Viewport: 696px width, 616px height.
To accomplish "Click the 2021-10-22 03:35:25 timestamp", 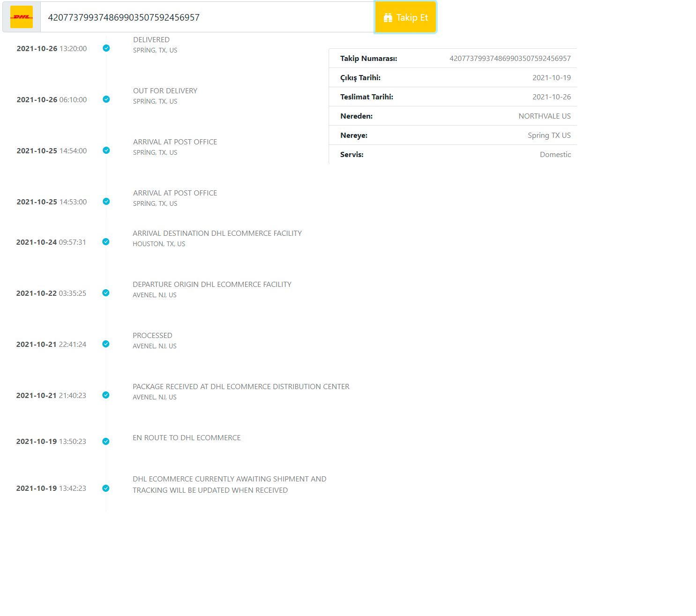I will coord(51,293).
